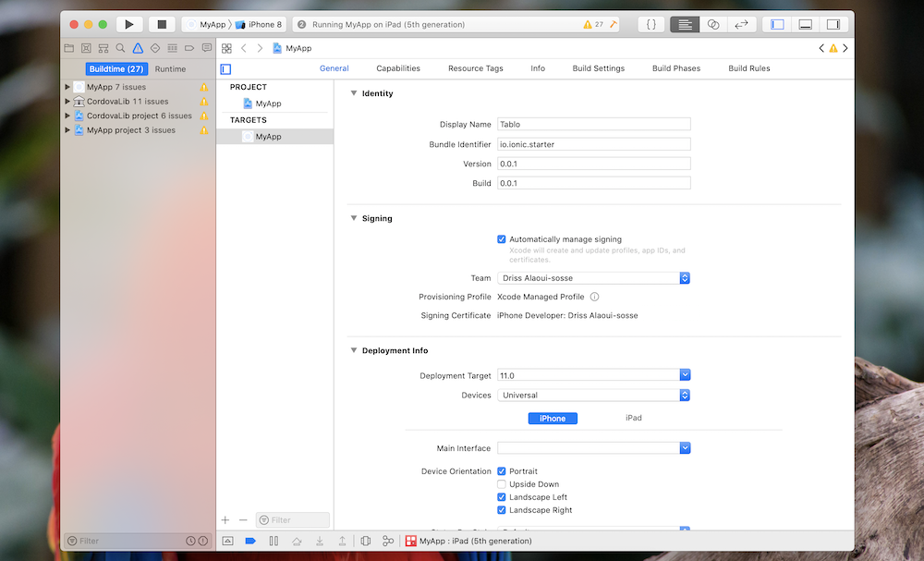Viewport: 924px width, 561px height.
Task: Expand MyApp project 3 issues row
Action: tap(67, 130)
